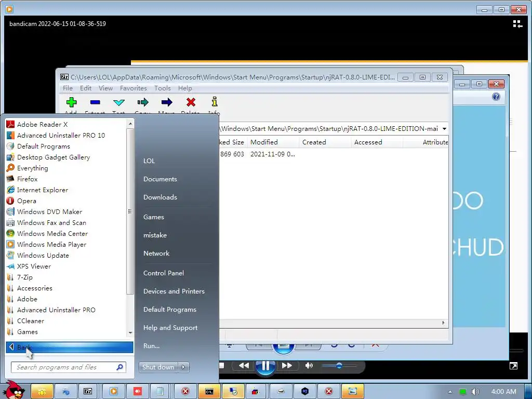Open Control Panel from Start menu
The width and height of the screenshot is (532, 399).
[x=164, y=273]
